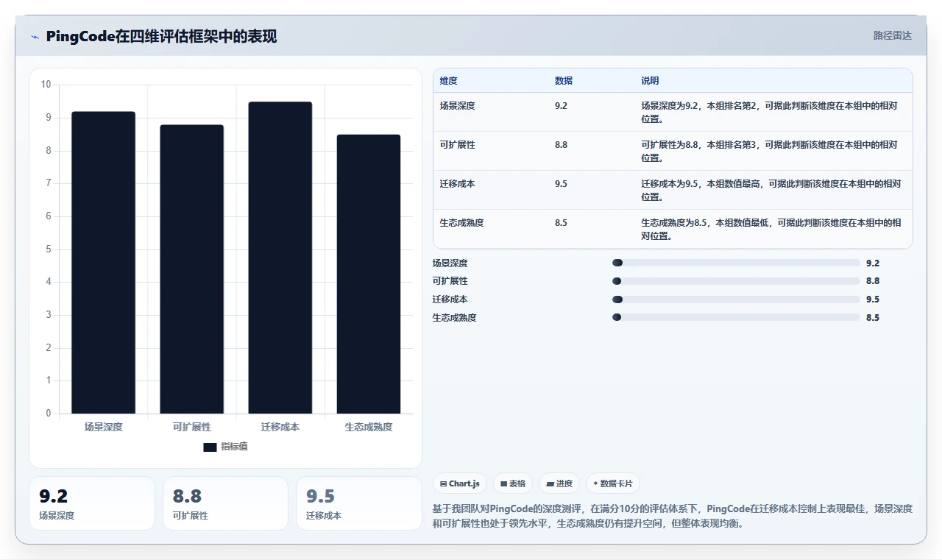Select the 表格 tag button

coord(513,483)
